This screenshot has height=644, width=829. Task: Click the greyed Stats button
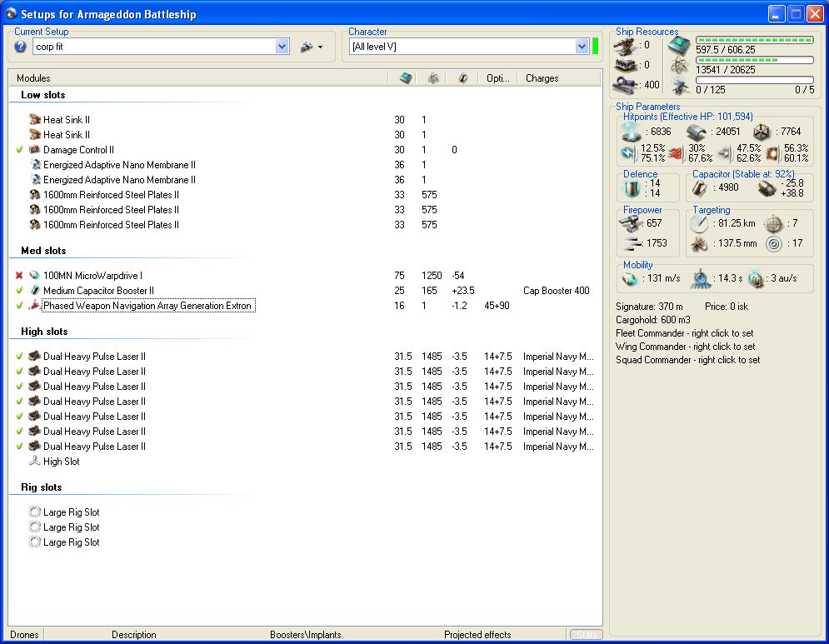(586, 635)
